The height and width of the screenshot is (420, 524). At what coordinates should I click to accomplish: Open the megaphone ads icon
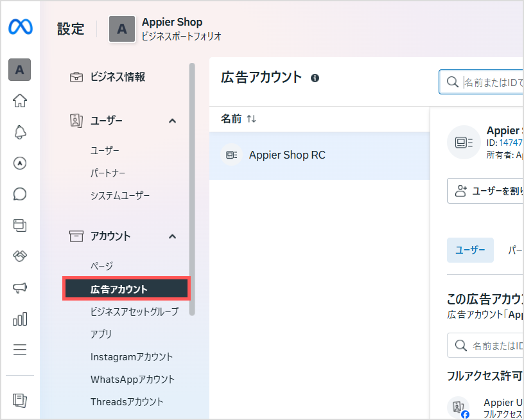[20, 287]
